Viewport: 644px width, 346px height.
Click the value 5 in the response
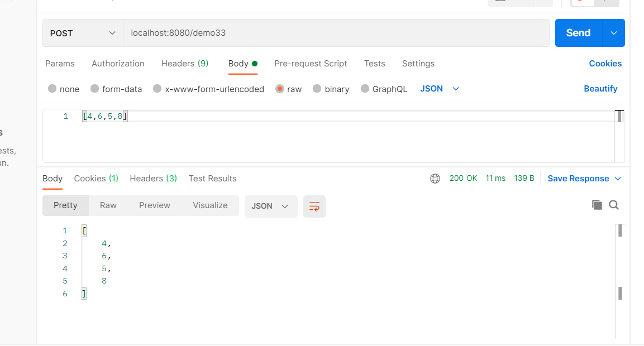104,268
